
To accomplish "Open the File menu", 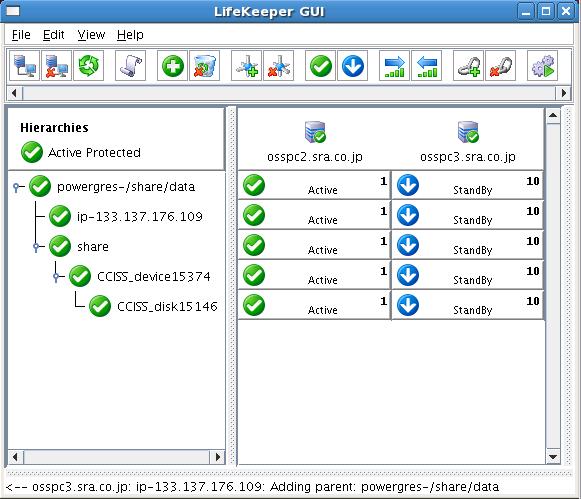I will click(21, 35).
